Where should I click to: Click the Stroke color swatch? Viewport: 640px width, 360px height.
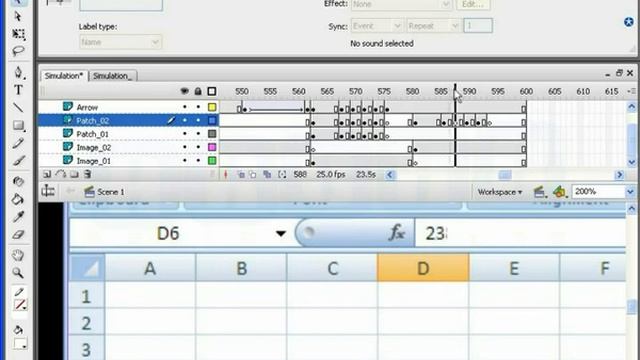tap(20, 305)
